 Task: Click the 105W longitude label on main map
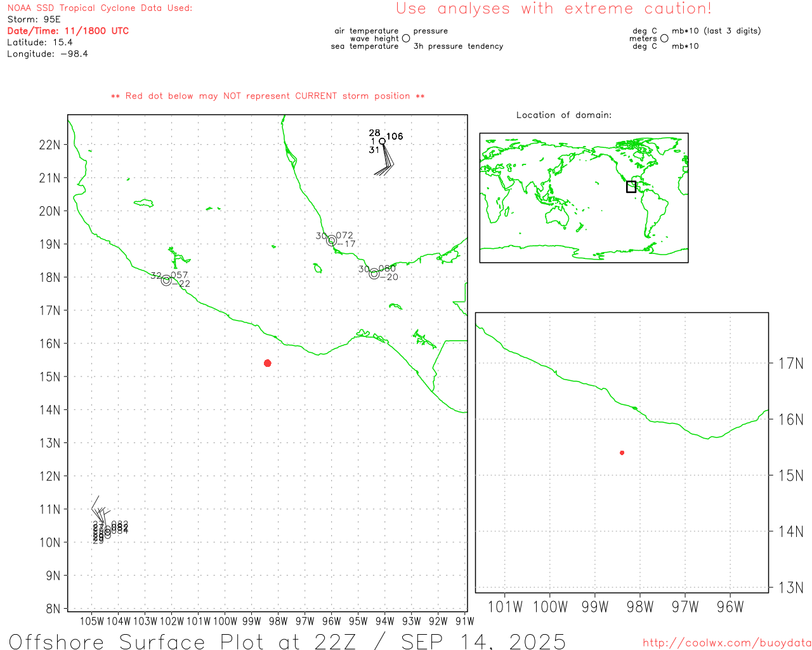pyautogui.click(x=92, y=621)
